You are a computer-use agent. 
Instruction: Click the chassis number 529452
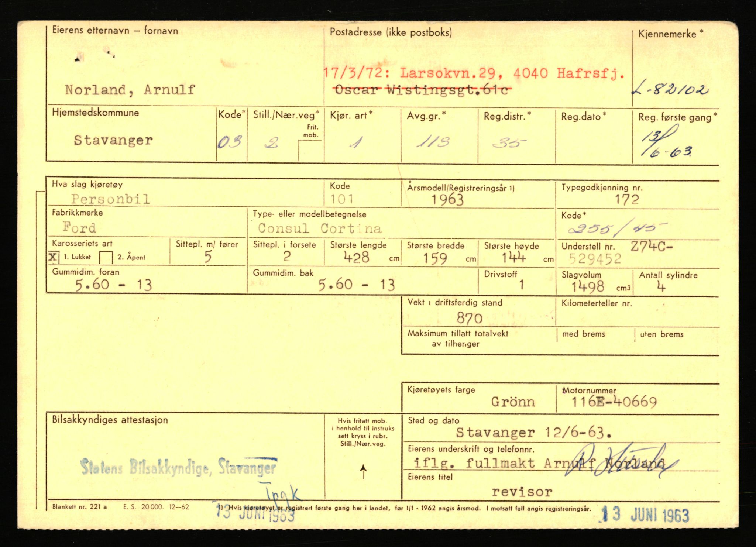click(595, 259)
